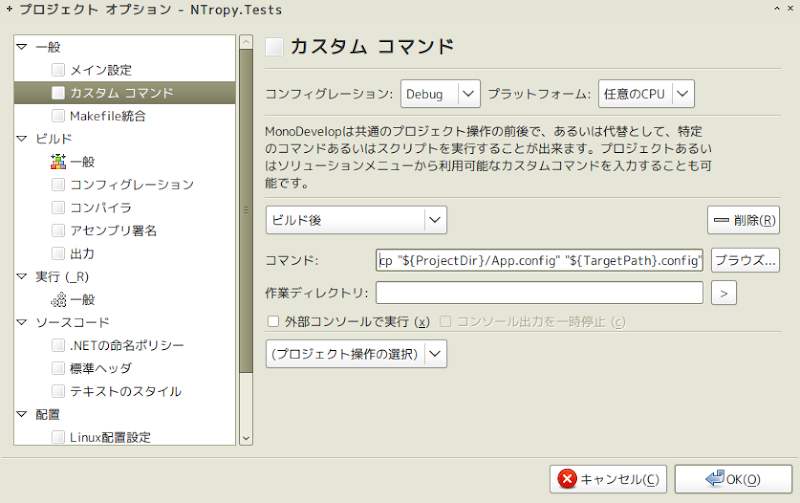This screenshot has width=800, height=503.
Task: Collapse the ソースコード section
Action: [x=21, y=322]
